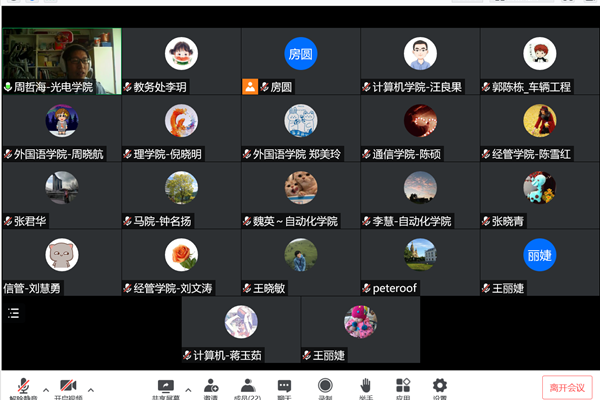Click the blue 丽婕 avatar tile

click(540, 254)
